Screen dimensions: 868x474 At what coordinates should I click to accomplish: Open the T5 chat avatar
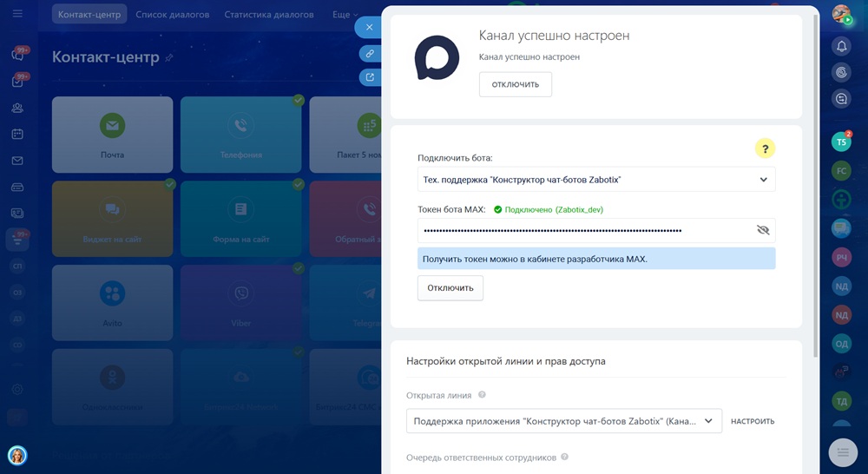tap(841, 142)
